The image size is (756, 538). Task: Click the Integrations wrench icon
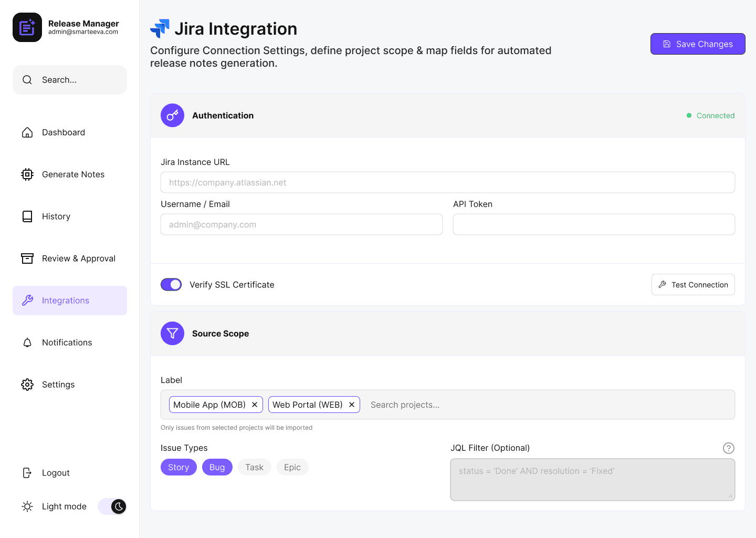[27, 301]
